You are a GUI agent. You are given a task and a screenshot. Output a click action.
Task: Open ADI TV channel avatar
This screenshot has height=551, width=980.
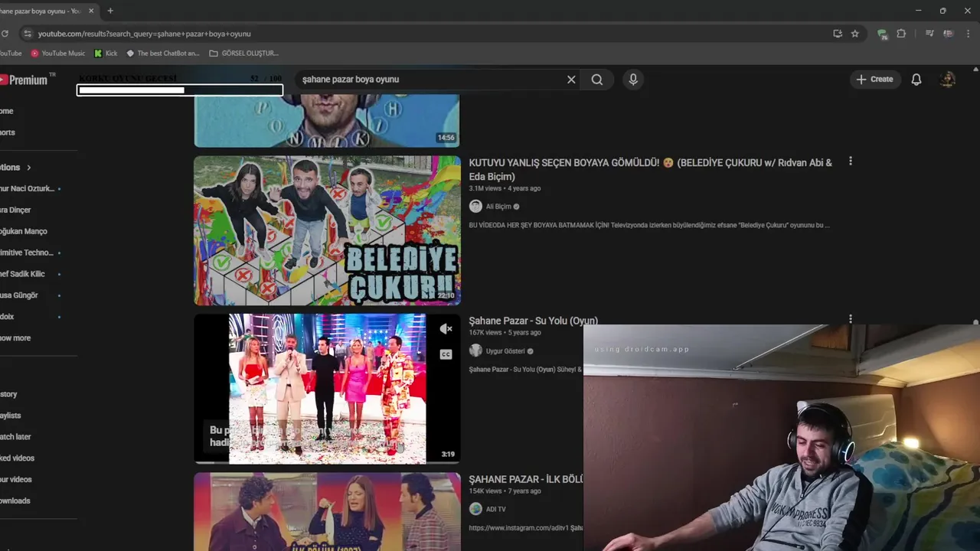point(475,509)
